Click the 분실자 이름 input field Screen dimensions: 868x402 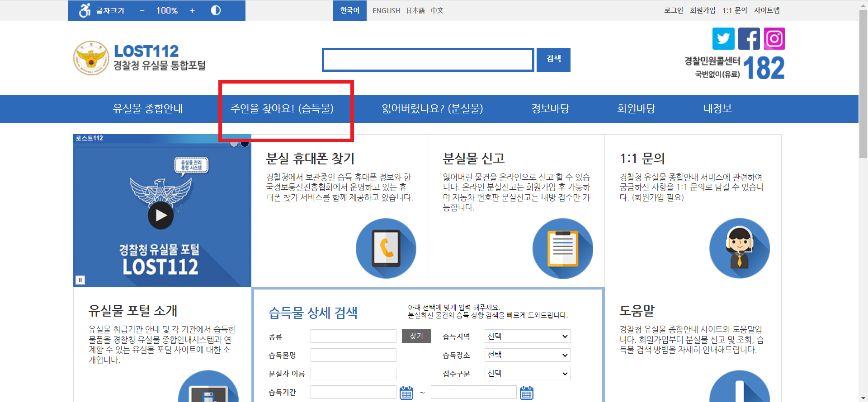tap(354, 374)
